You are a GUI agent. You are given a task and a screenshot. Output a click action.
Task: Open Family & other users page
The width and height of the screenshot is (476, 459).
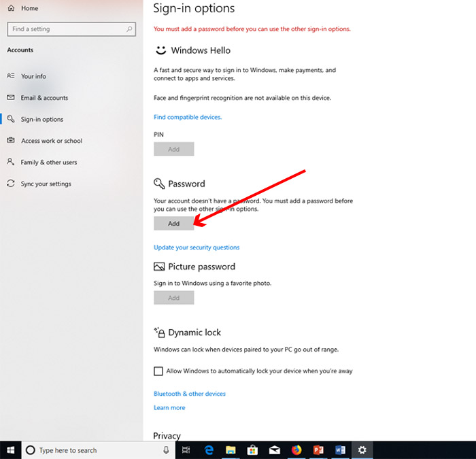point(49,163)
